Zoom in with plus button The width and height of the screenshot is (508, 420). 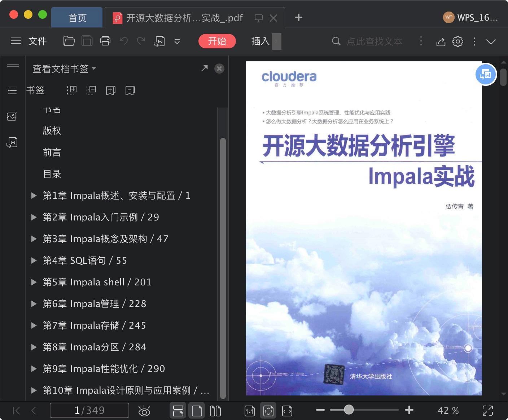coord(409,410)
